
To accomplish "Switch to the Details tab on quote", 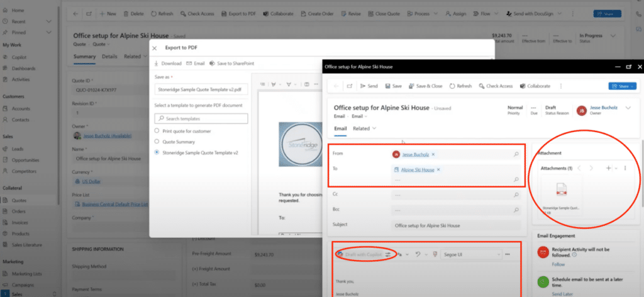I will pos(109,56).
